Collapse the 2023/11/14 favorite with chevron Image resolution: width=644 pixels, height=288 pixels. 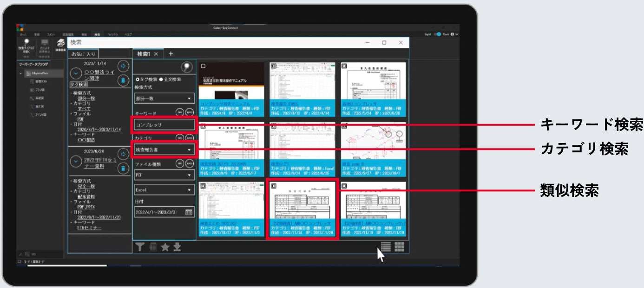pos(76,73)
